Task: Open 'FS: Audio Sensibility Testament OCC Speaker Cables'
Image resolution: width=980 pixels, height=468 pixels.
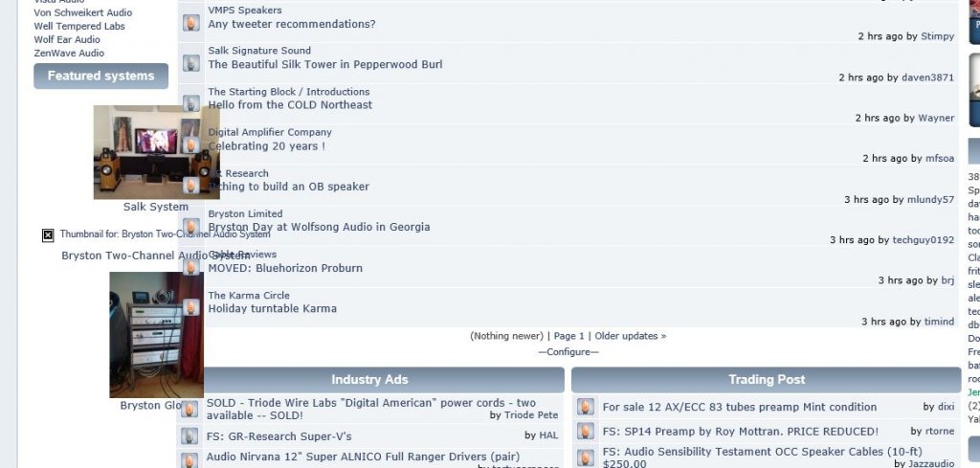Action: tap(763, 457)
